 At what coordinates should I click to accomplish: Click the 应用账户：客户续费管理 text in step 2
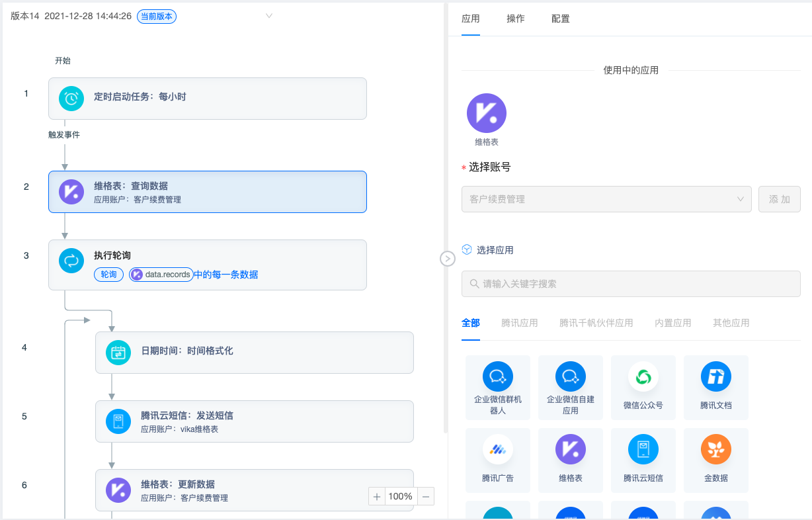pyautogui.click(x=138, y=200)
